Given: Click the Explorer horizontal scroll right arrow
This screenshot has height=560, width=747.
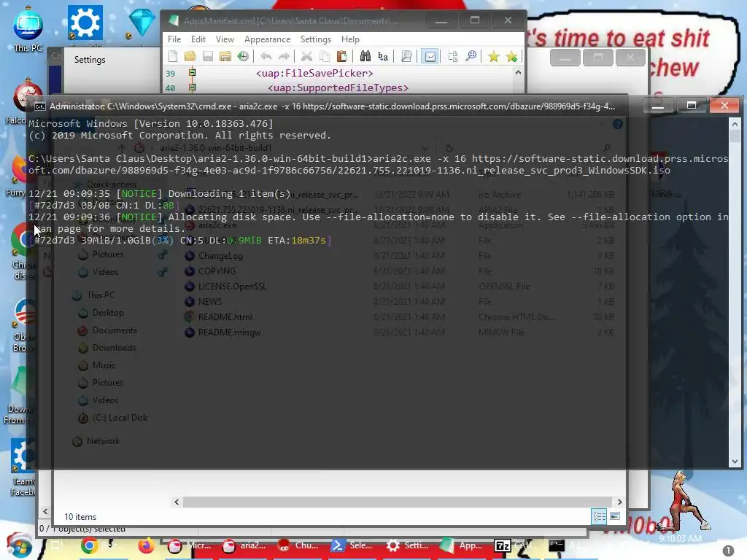Looking at the screenshot, I should pyautogui.click(x=619, y=502).
